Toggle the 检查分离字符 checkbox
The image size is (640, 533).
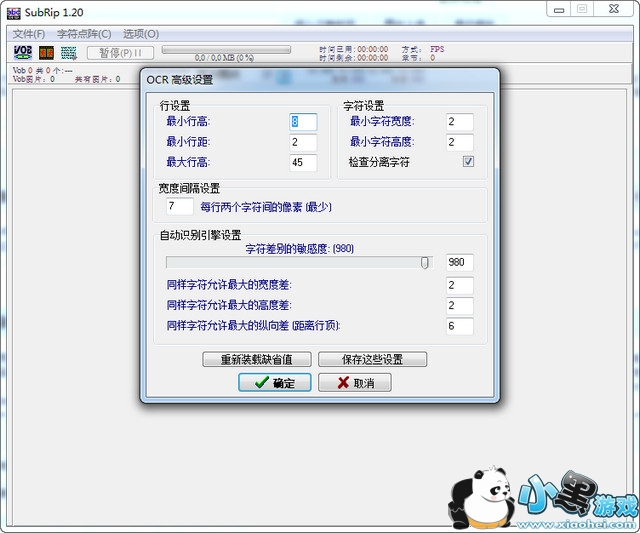[x=468, y=162]
